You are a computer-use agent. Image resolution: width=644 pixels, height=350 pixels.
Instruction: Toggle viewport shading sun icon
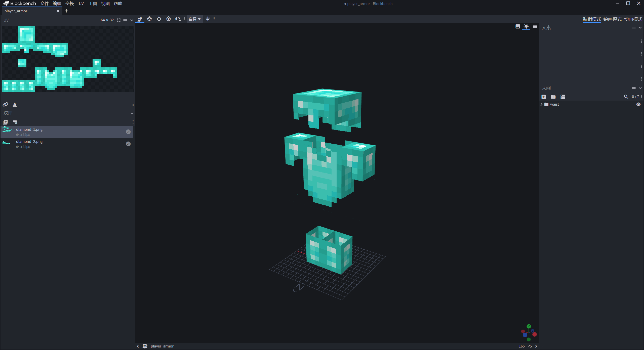point(526,26)
